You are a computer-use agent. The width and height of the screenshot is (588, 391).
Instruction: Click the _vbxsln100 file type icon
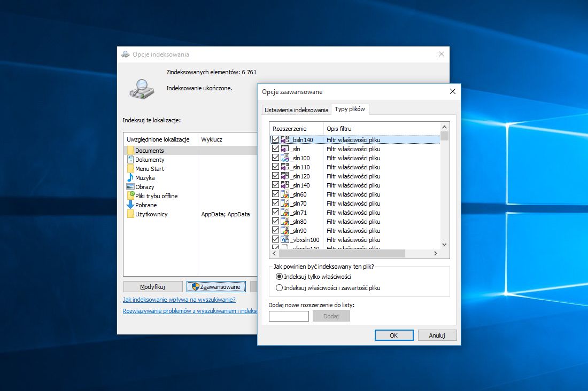(285, 239)
